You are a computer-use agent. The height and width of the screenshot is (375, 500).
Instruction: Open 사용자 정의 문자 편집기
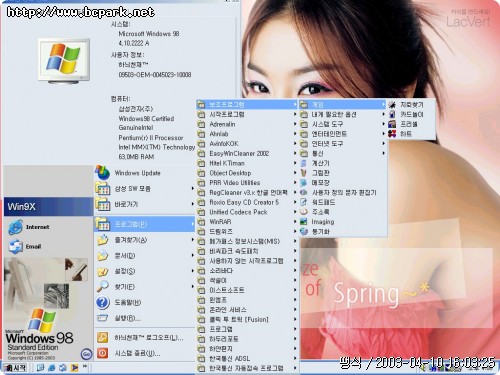(x=343, y=192)
